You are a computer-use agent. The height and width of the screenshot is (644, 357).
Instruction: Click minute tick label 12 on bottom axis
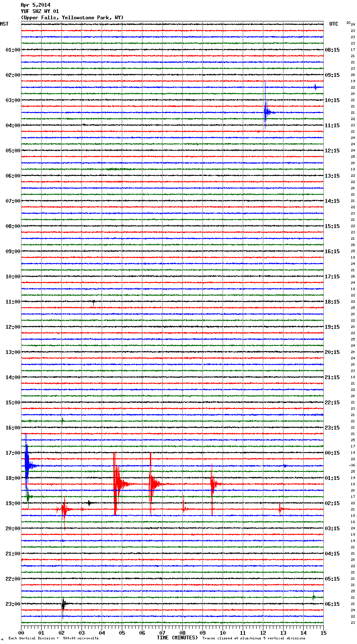pos(263,633)
